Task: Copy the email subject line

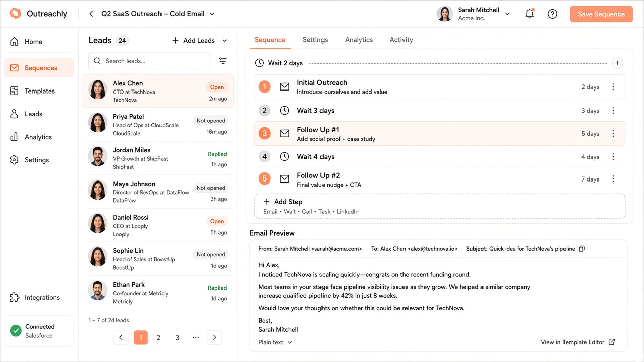Action: point(582,249)
